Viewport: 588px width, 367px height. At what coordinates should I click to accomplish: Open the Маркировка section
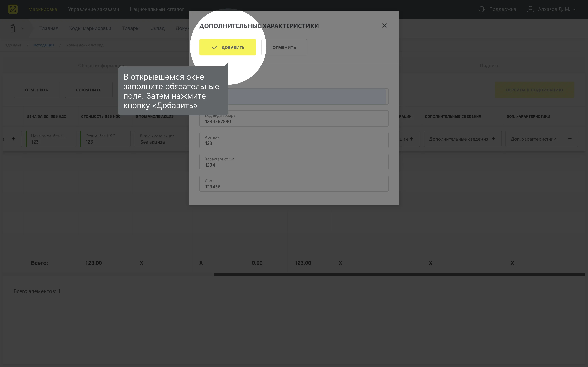click(x=43, y=9)
